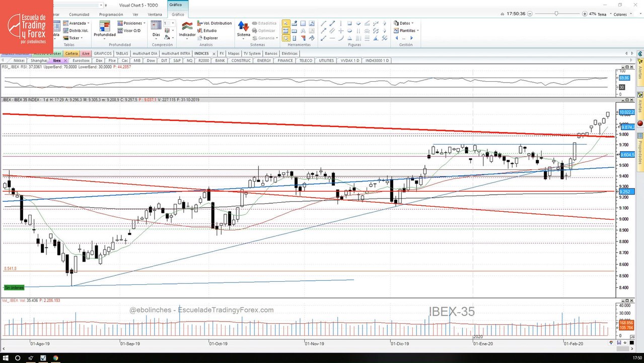
Task: Open the Explorer analysis tool
Action: [x=208, y=38]
